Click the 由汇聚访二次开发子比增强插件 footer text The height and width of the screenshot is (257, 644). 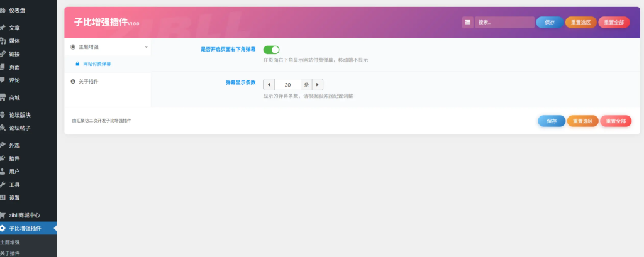click(x=102, y=121)
